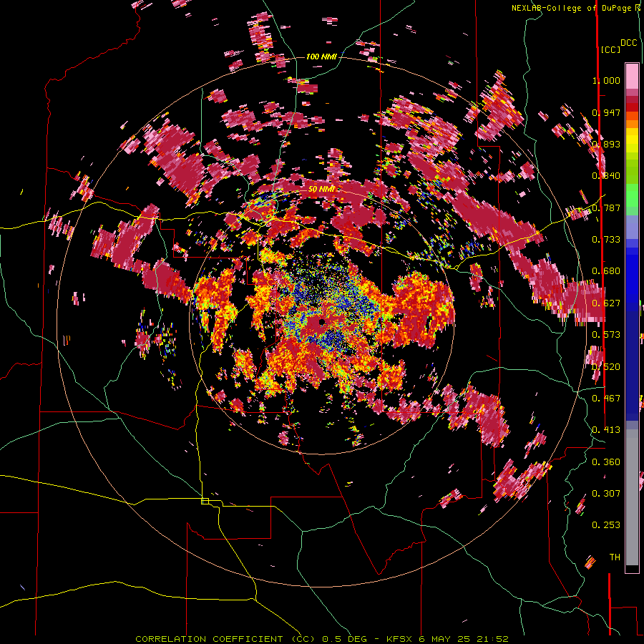The image size is (644, 644).
Task: Click the 0.840 scale value
Action: click(x=606, y=176)
